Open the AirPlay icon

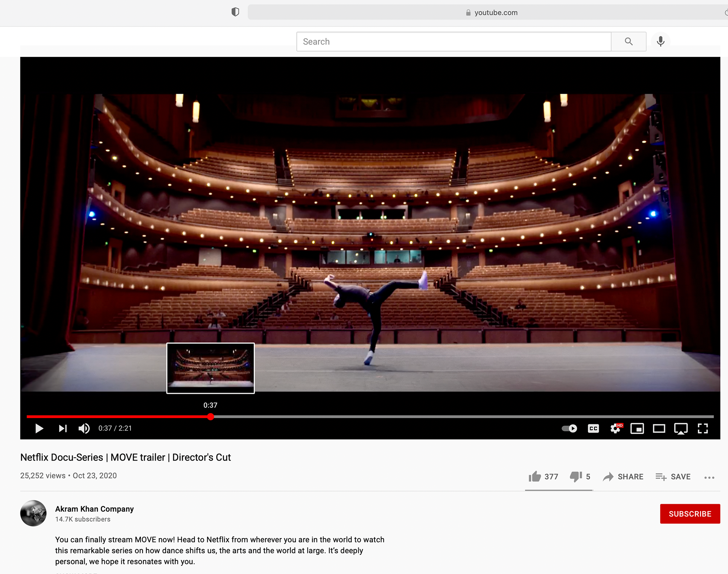coord(681,429)
